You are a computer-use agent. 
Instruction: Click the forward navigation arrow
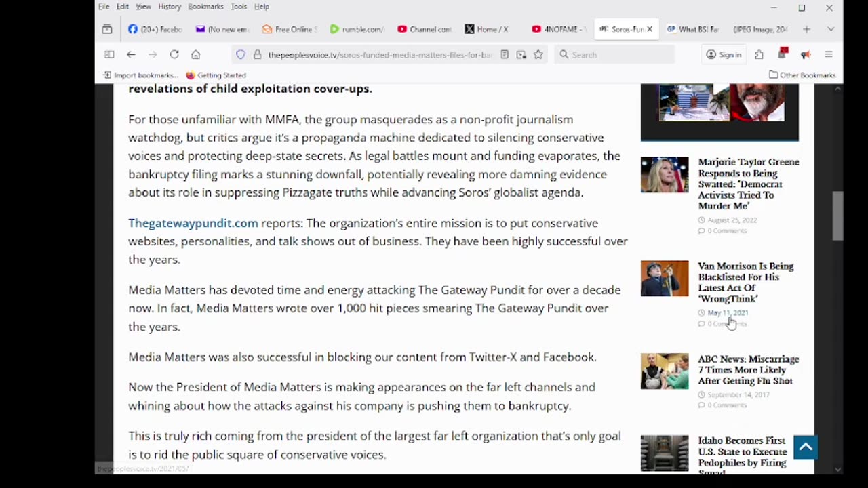pyautogui.click(x=153, y=54)
